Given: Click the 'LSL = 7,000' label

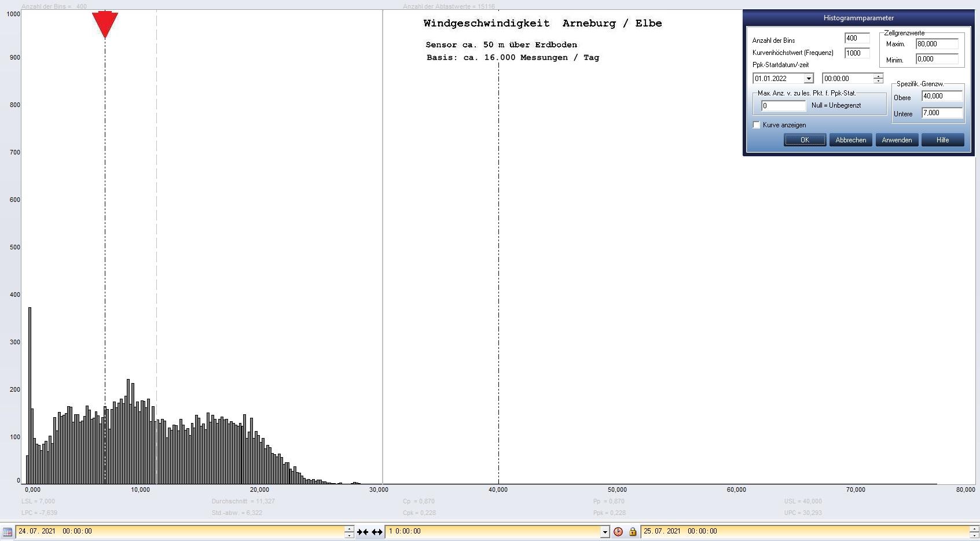Looking at the screenshot, I should [x=38, y=502].
